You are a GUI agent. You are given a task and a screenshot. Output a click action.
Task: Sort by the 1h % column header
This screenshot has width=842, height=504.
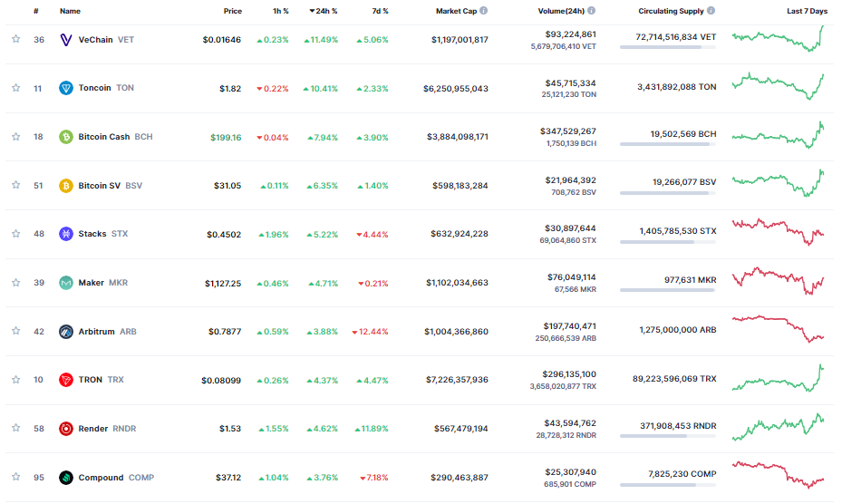pyautogui.click(x=281, y=11)
